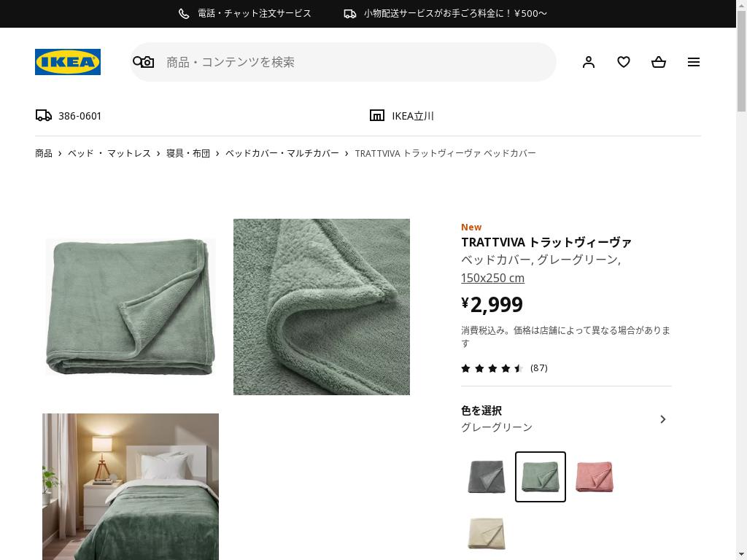Open the wishlist heart icon
This screenshot has height=560, width=747.
tap(624, 62)
